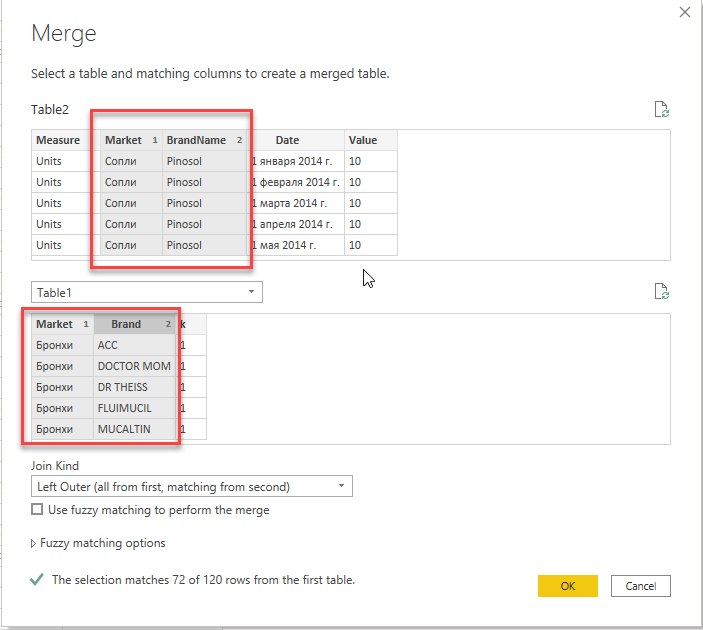
Task: Click the Table2 label
Action: (50, 109)
